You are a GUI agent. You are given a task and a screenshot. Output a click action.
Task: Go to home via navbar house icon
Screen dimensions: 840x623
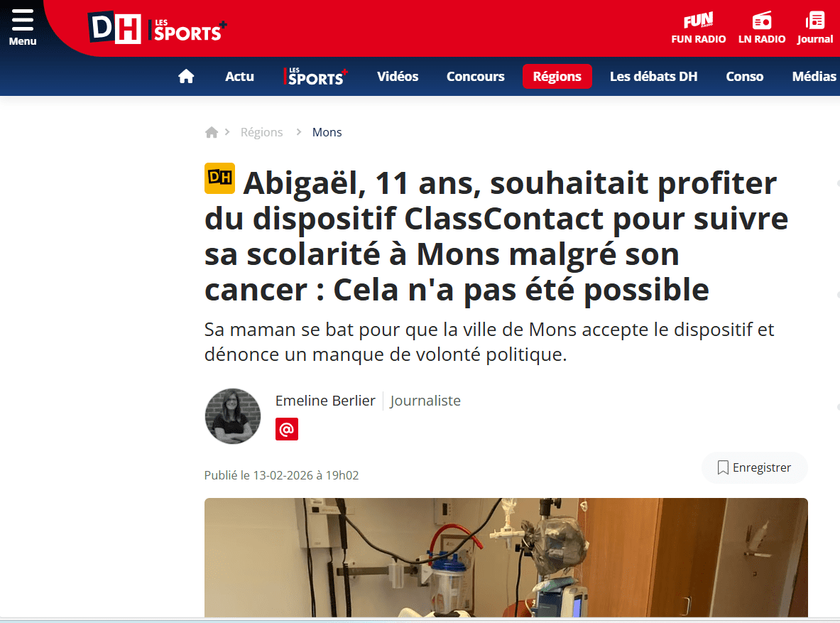(186, 77)
